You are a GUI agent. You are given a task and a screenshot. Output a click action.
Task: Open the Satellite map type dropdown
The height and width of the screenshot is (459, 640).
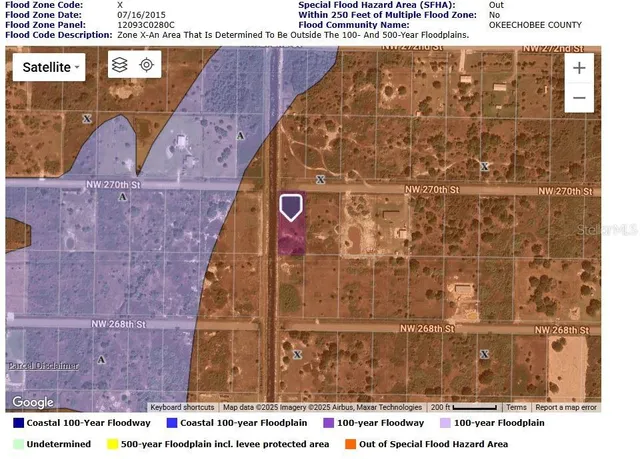coord(48,67)
